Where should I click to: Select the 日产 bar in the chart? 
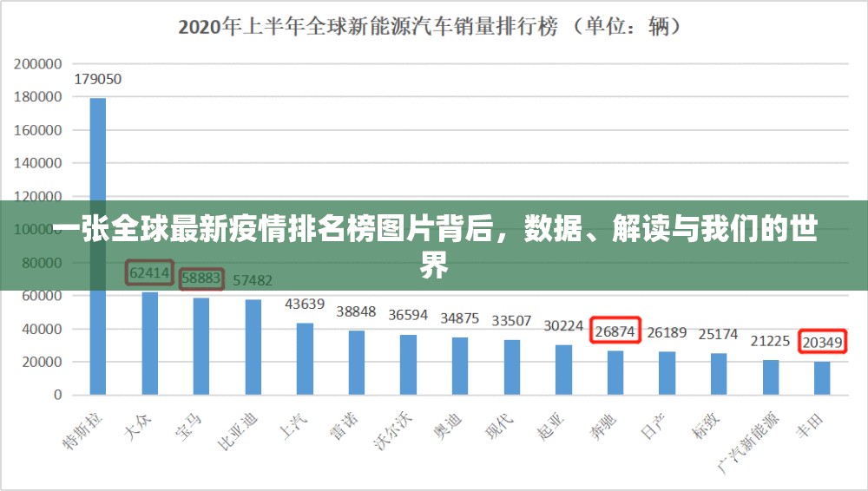[667, 373]
